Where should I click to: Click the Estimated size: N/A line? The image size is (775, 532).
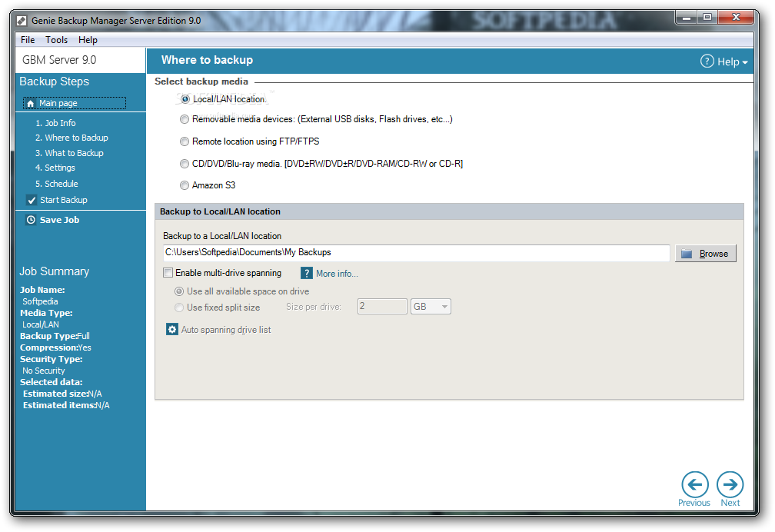coord(62,394)
